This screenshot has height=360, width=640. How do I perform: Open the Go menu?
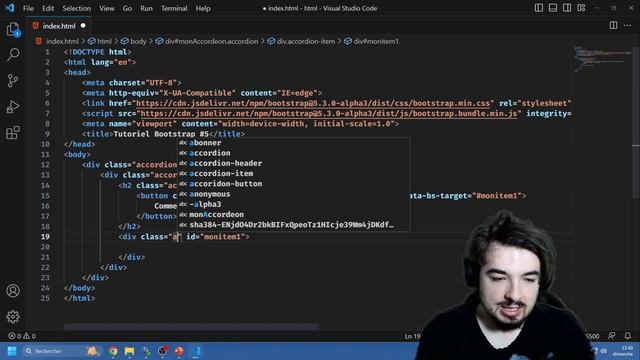pos(127,8)
